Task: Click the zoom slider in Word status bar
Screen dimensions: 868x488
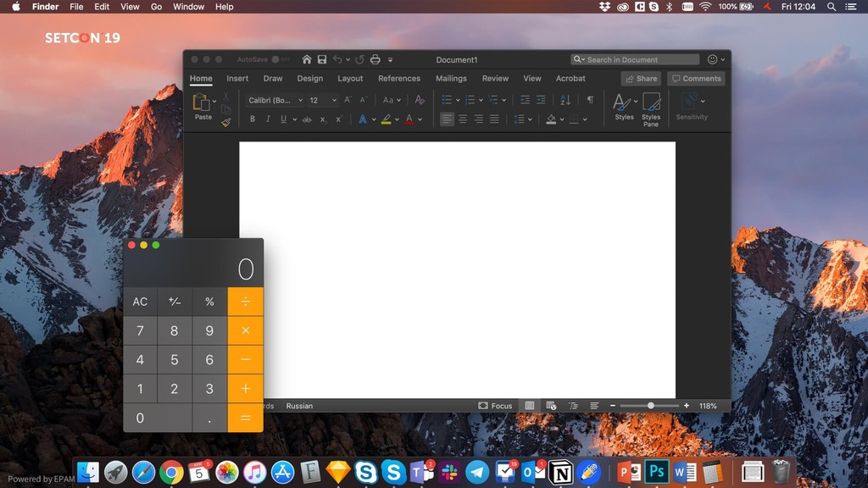Action: 650,406
